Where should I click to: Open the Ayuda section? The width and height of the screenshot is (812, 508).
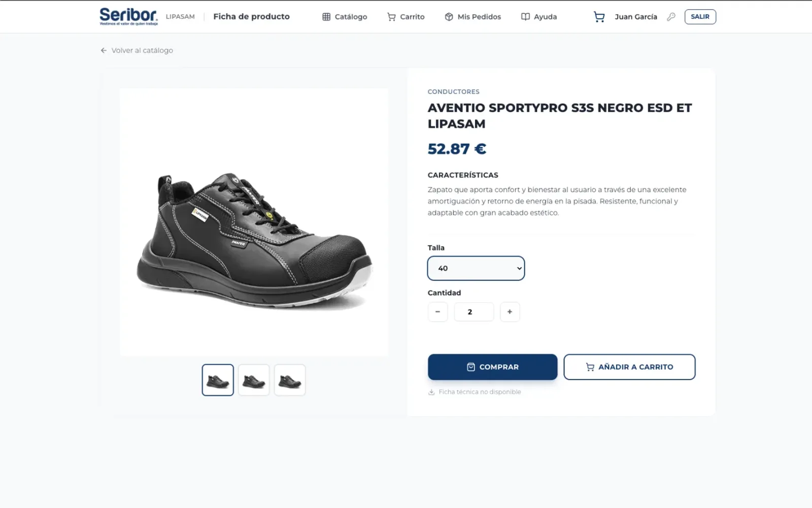539,17
